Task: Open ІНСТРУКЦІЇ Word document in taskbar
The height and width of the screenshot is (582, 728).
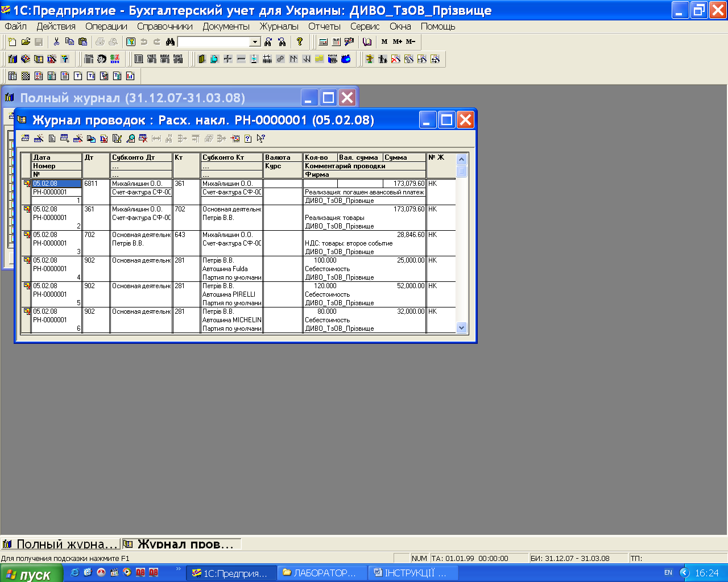Action: coord(412,573)
